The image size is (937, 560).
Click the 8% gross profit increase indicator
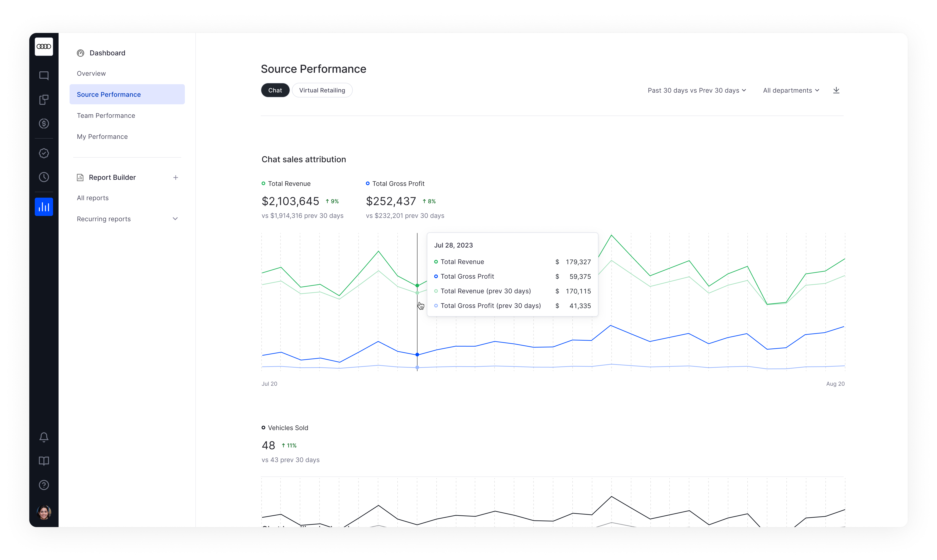[429, 202]
